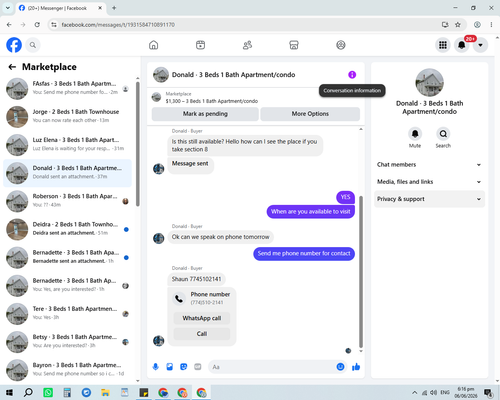Click the More Options button
The height and width of the screenshot is (400, 500).
[310, 114]
